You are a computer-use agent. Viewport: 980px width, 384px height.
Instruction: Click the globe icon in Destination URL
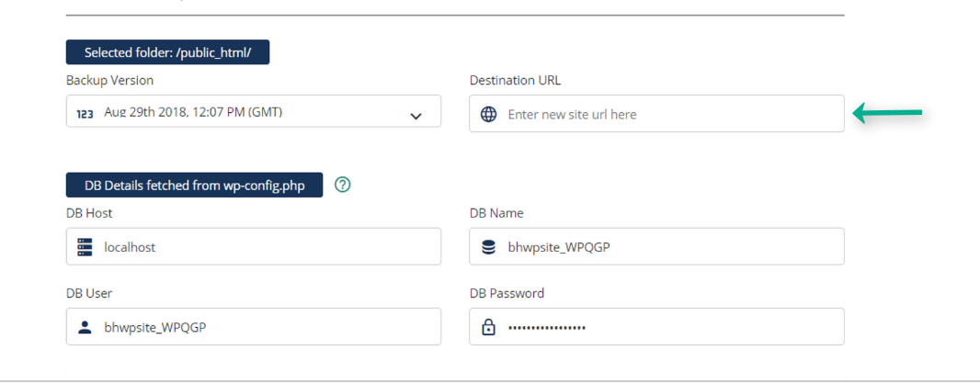pos(489,114)
